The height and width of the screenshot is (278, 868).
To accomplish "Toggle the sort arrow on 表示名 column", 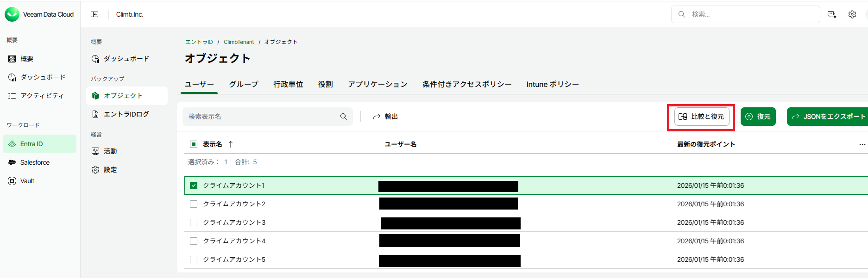I will (230, 144).
